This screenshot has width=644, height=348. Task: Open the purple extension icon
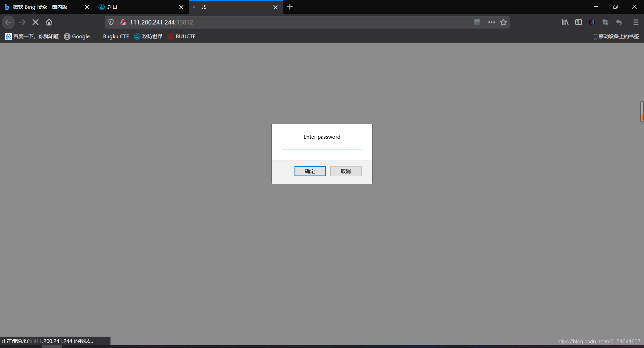592,22
